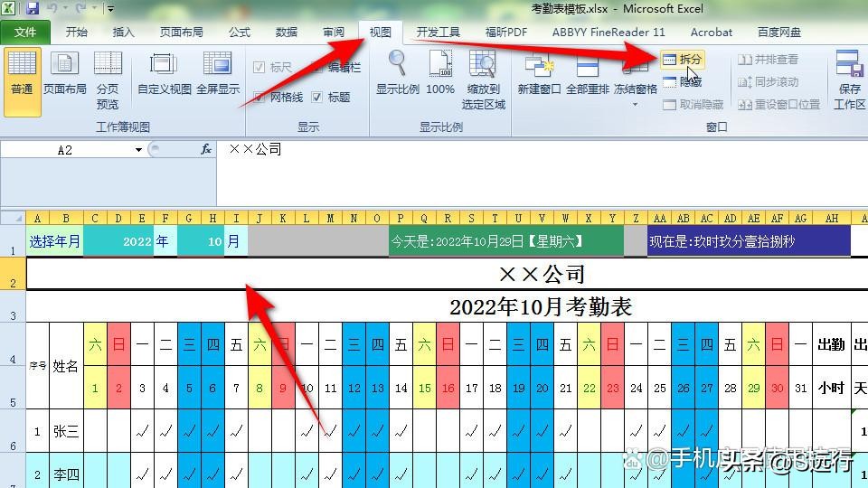The width and height of the screenshot is (868, 488).
Task: Open Customize Quick Access Toolbar dropdown
Action: tap(110, 9)
